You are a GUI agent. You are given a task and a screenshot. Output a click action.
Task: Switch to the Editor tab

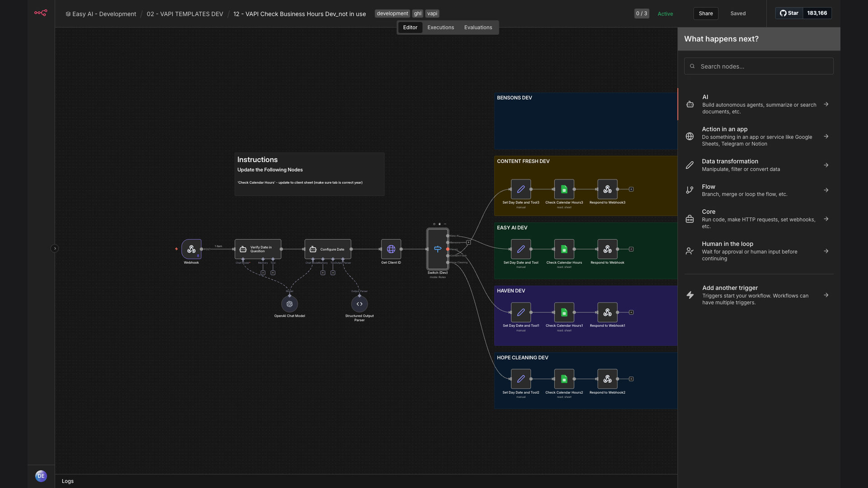(410, 28)
